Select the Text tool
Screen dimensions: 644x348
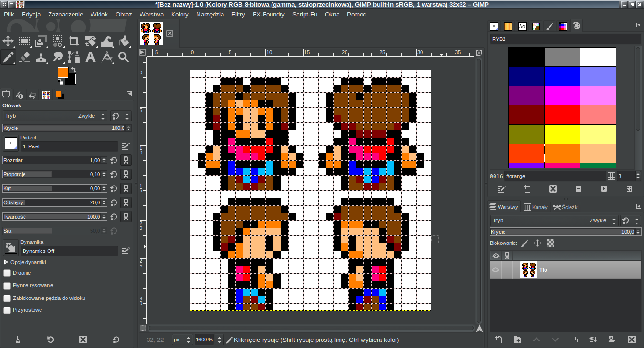(x=91, y=57)
